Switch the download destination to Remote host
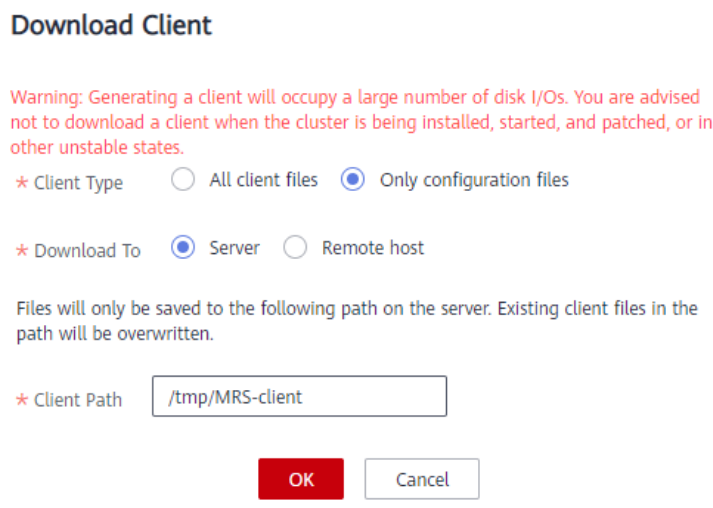This screenshot has width=713, height=508. tap(295, 247)
